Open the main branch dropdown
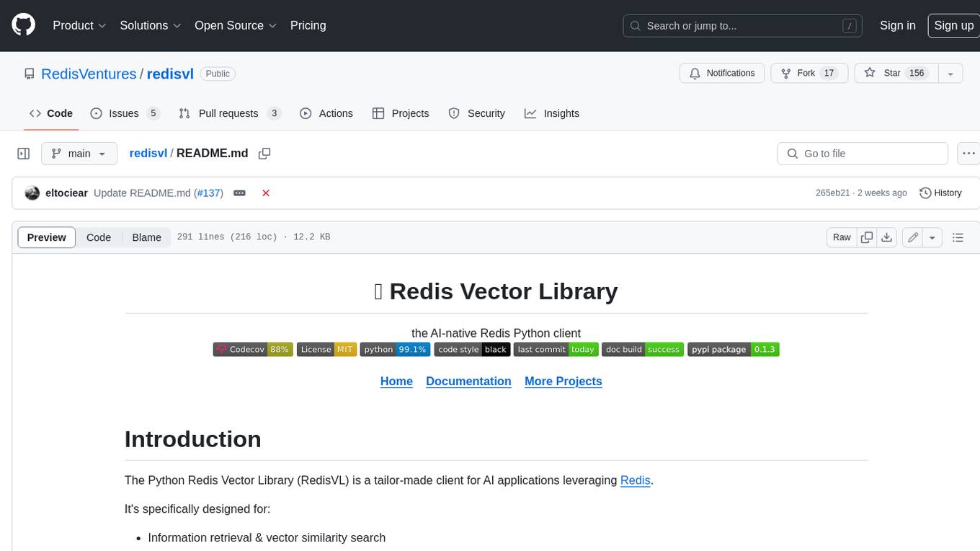Viewport: 980px width, 551px height. pyautogui.click(x=79, y=154)
